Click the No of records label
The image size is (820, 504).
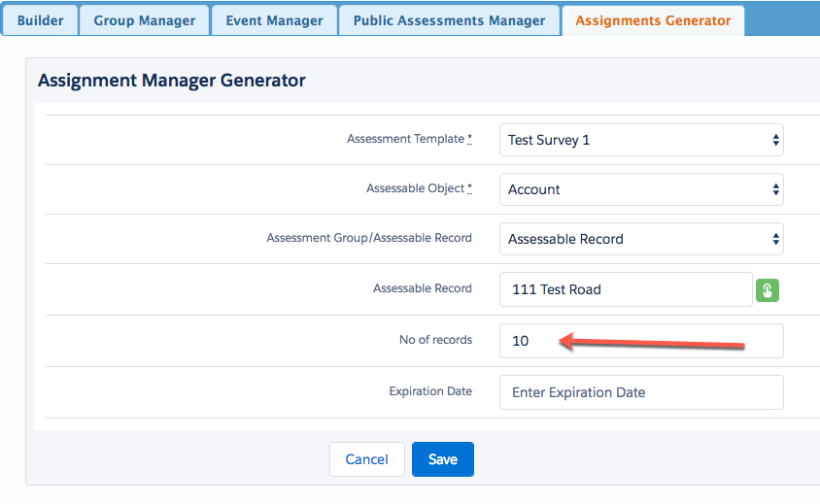435,340
